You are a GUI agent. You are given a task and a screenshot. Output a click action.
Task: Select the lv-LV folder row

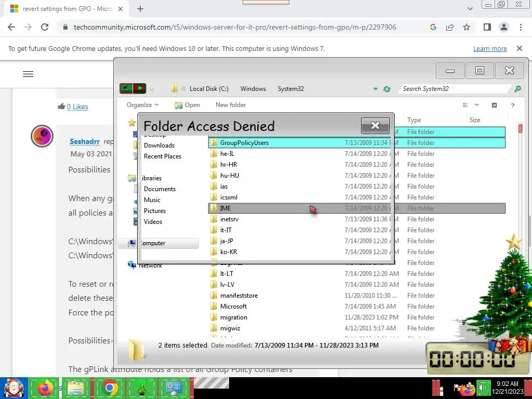point(357,284)
